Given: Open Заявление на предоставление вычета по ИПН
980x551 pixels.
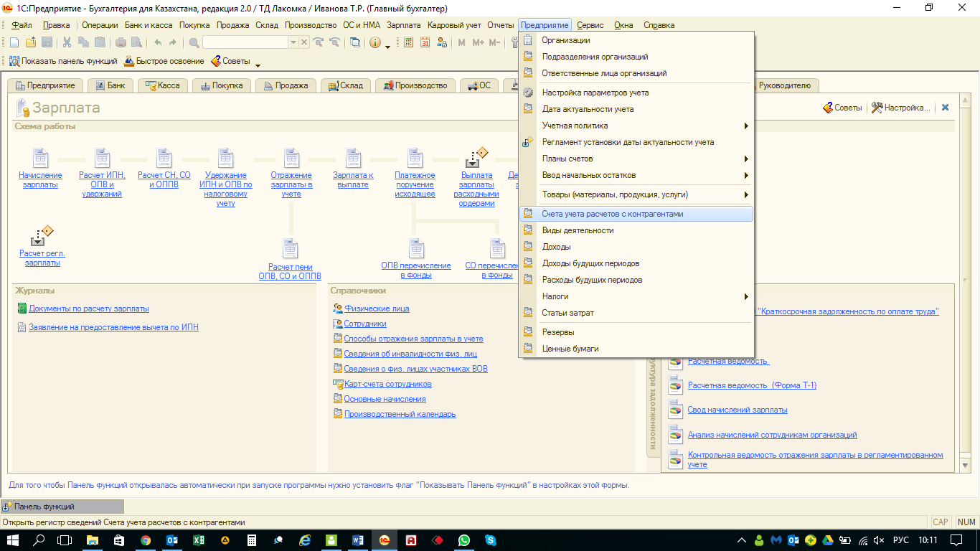Looking at the screenshot, I should [x=113, y=327].
